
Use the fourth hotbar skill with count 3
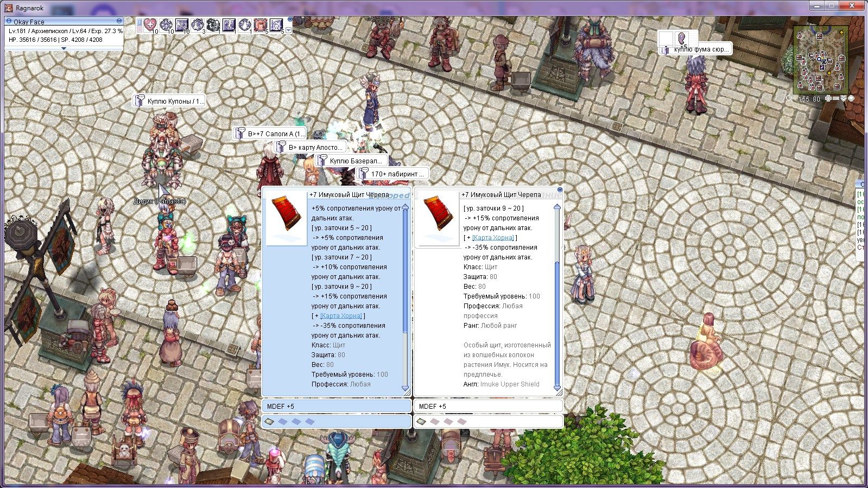pyautogui.click(x=198, y=24)
